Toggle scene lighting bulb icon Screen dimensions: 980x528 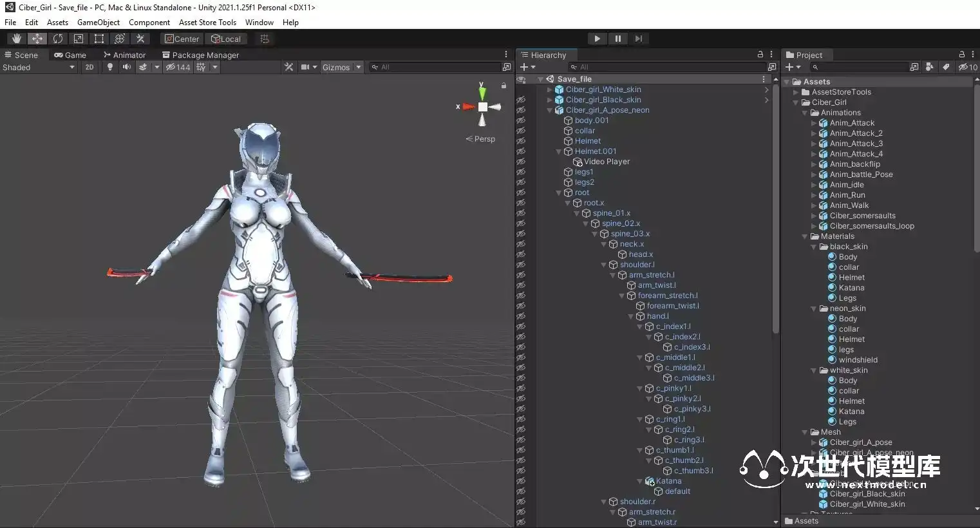110,67
